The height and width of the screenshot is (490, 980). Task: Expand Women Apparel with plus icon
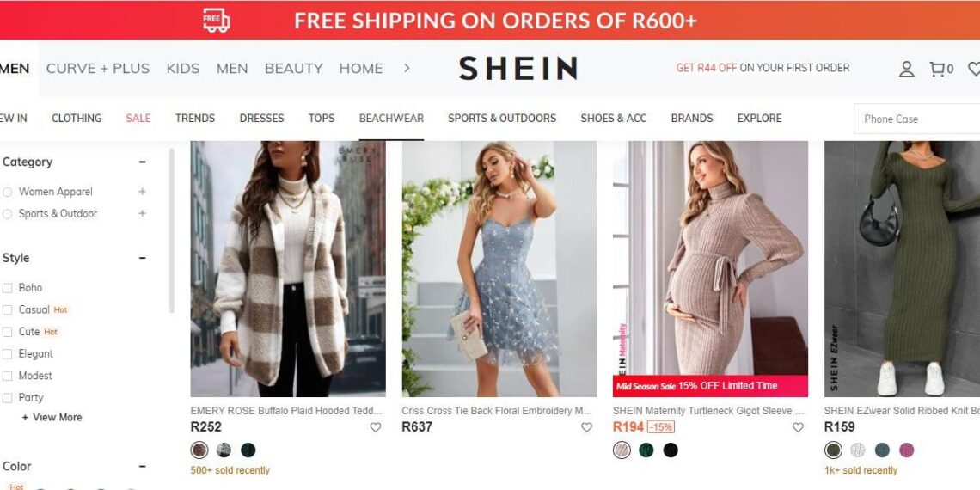click(x=142, y=191)
